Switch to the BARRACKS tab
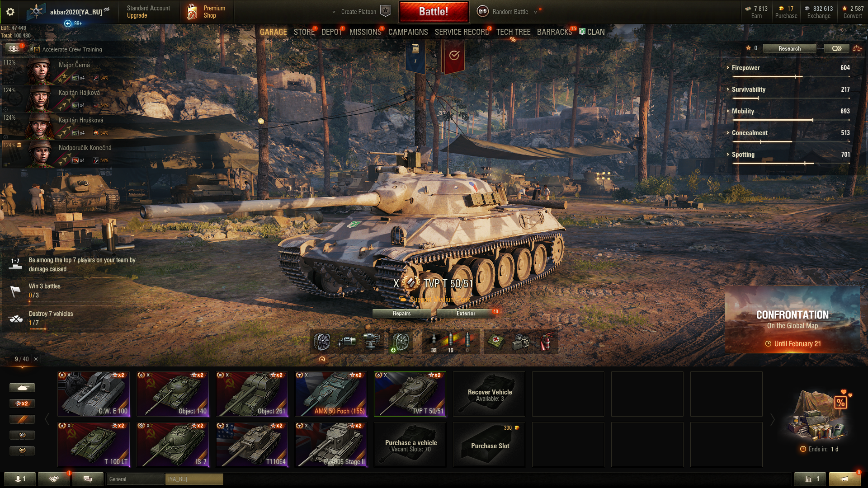 click(554, 32)
